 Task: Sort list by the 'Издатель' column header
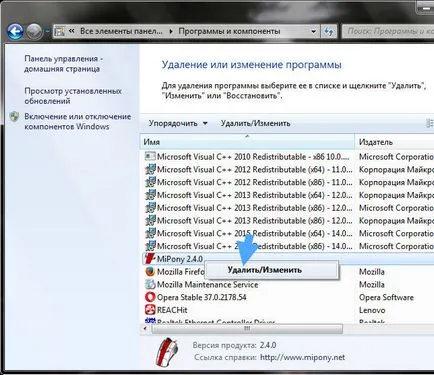pyautogui.click(x=395, y=142)
